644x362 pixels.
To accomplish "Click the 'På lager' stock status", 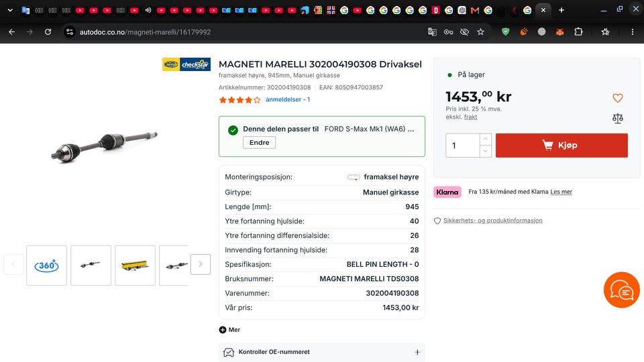I will click(x=471, y=74).
